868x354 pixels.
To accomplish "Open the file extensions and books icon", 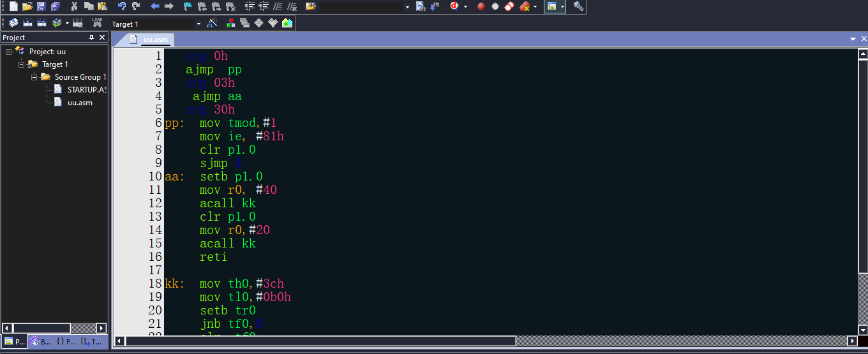I will pyautogui.click(x=231, y=23).
